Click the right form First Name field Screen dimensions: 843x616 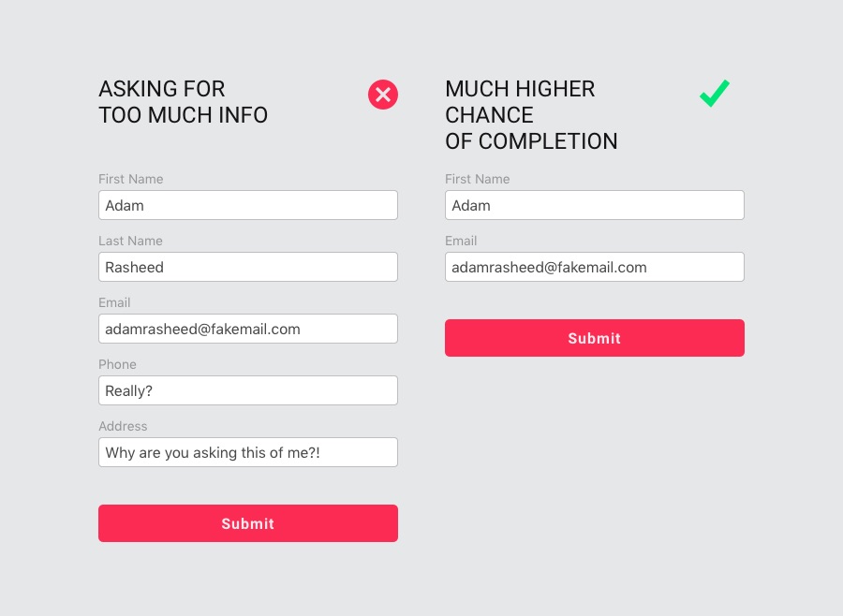point(595,205)
